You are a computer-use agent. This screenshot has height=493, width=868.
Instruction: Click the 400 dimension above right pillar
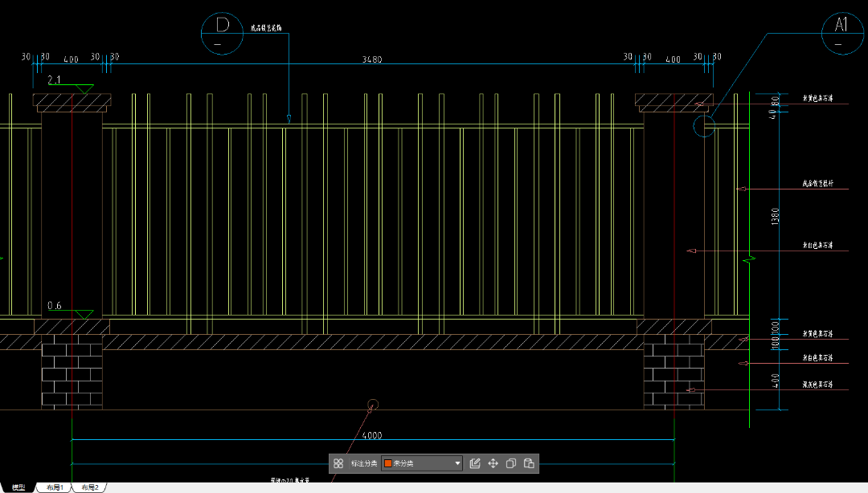[x=673, y=59]
